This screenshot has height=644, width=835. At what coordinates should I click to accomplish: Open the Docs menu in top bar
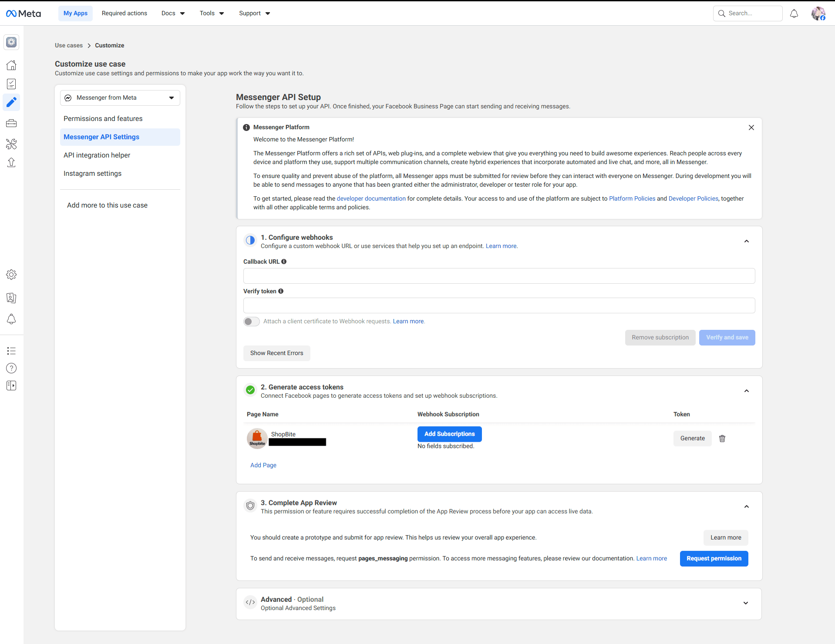[x=172, y=13]
